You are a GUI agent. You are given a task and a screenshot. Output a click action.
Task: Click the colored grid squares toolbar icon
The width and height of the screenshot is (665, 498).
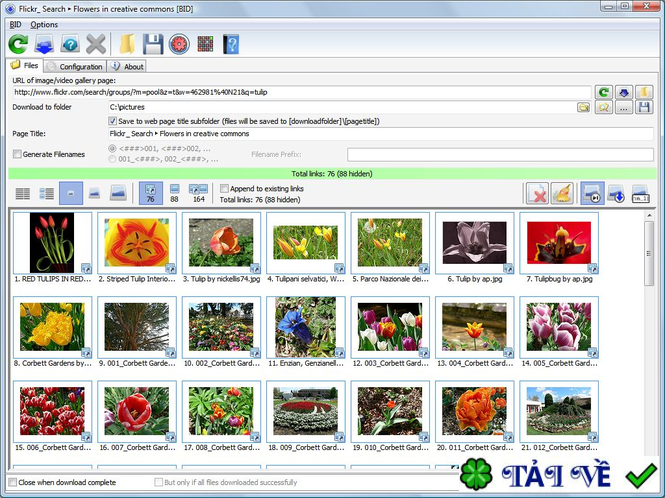(205, 44)
